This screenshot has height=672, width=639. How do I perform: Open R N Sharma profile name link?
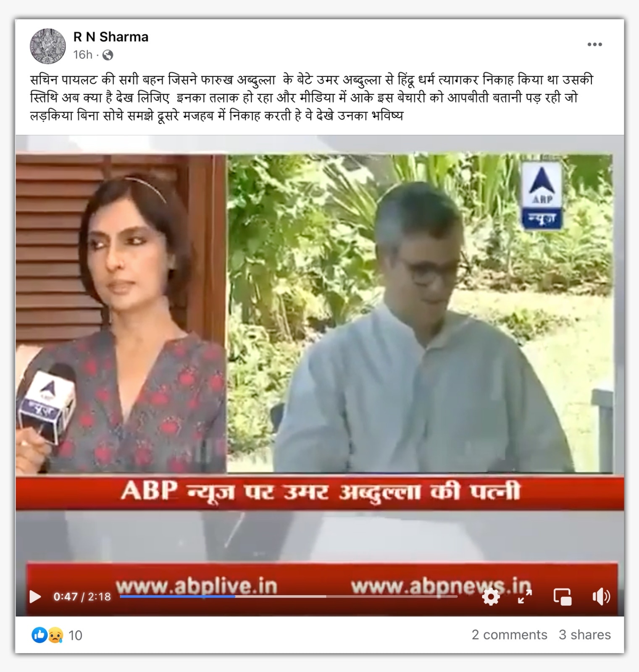pos(111,37)
